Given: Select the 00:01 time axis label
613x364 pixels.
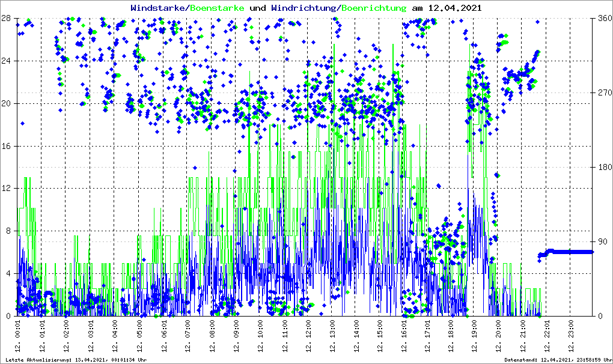Looking at the screenshot, I should [x=18, y=339].
